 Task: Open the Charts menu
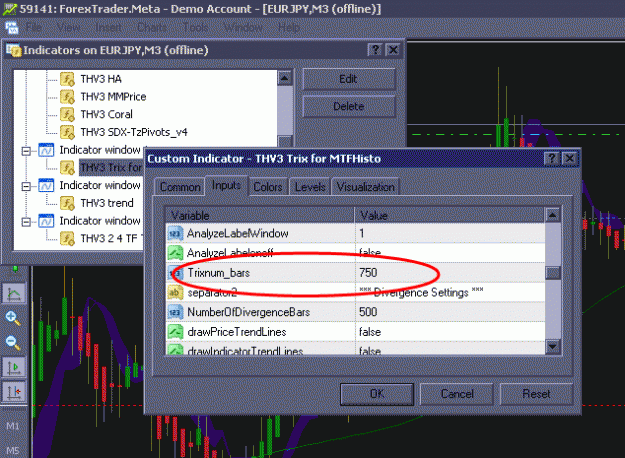152,28
